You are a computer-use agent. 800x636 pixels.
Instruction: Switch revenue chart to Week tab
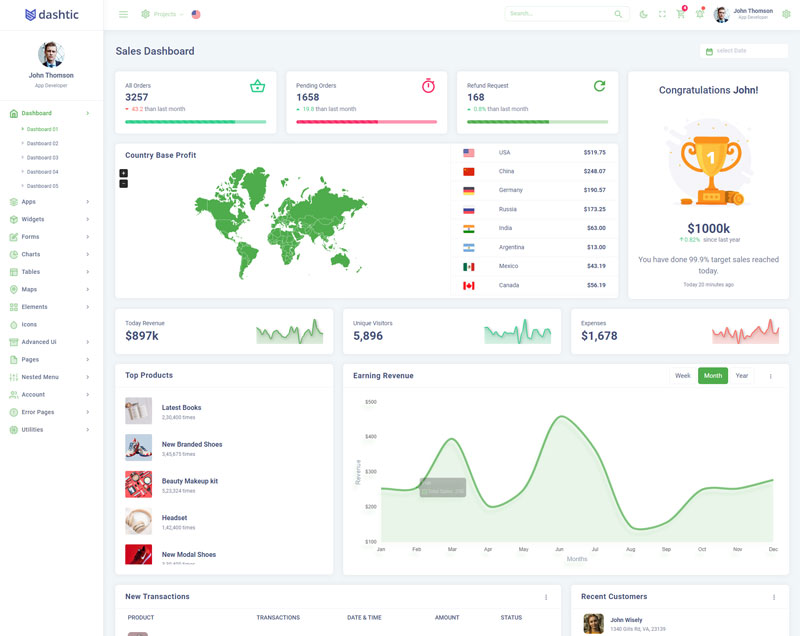click(x=682, y=376)
